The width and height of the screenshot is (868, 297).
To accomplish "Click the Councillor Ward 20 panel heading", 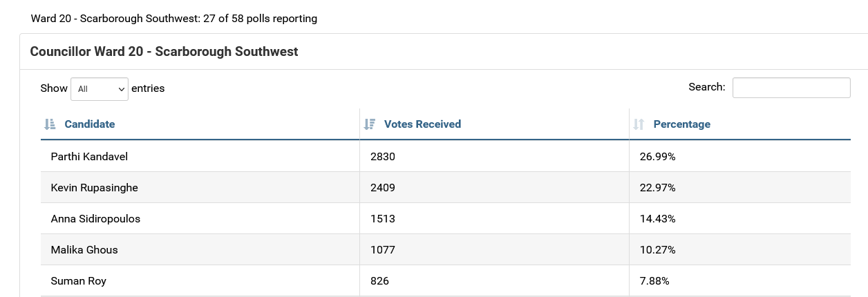I will 164,52.
